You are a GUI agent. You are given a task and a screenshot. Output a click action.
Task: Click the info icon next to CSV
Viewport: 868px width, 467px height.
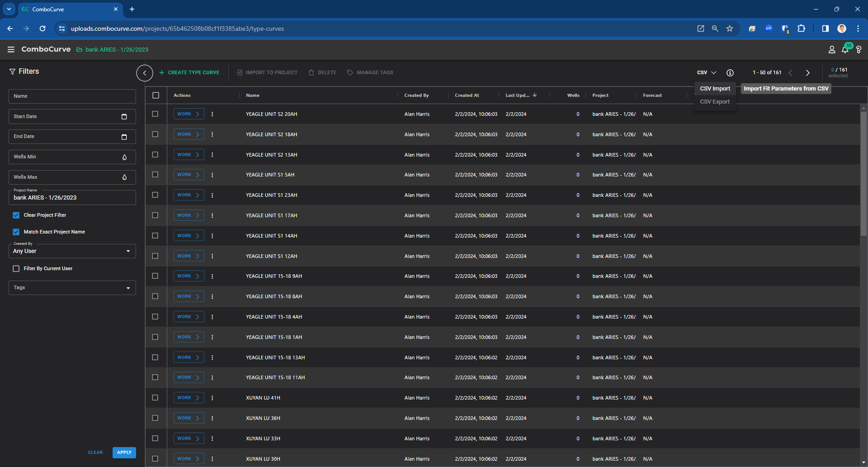point(730,73)
